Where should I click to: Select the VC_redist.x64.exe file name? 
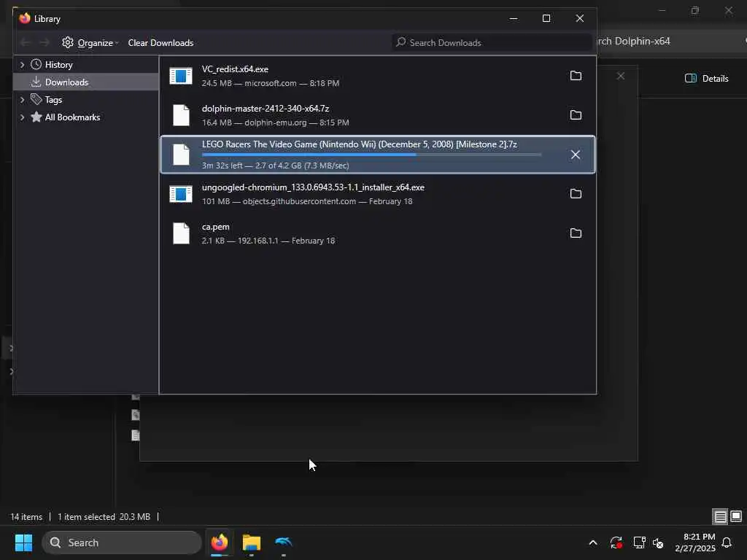pyautogui.click(x=236, y=69)
